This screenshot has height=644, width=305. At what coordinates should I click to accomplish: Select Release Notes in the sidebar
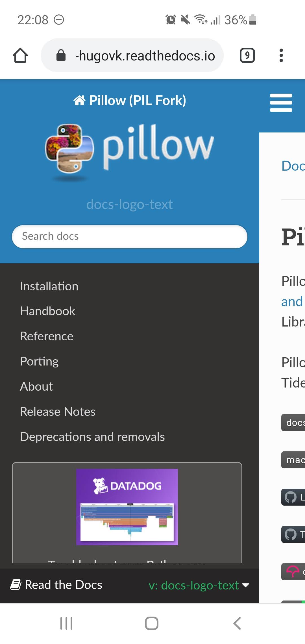tap(58, 412)
